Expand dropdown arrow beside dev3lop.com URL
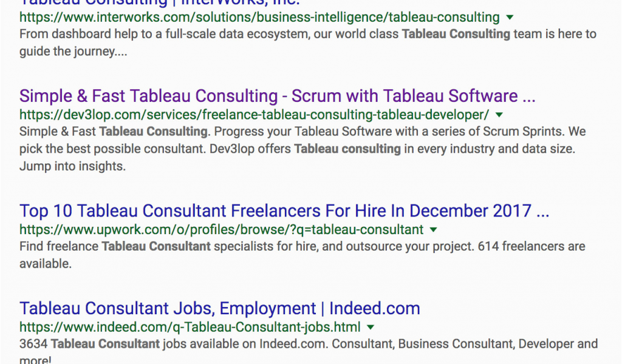Viewport: 622px width, 364px height. [x=499, y=115]
